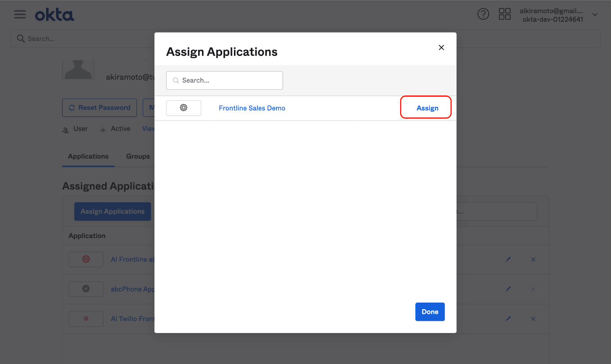
Task: Click the user avatar image
Action: pos(78,69)
